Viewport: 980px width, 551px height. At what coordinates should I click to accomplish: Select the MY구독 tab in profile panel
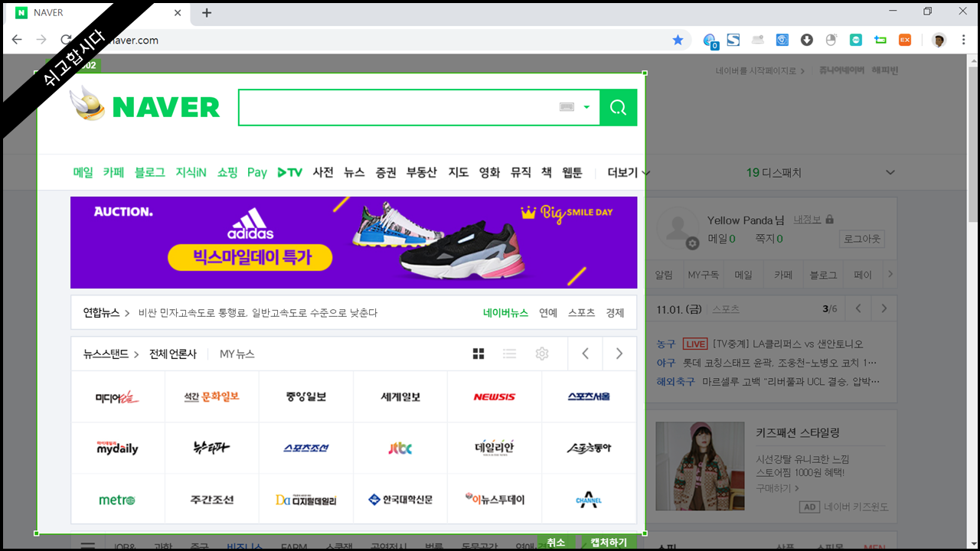(x=704, y=274)
